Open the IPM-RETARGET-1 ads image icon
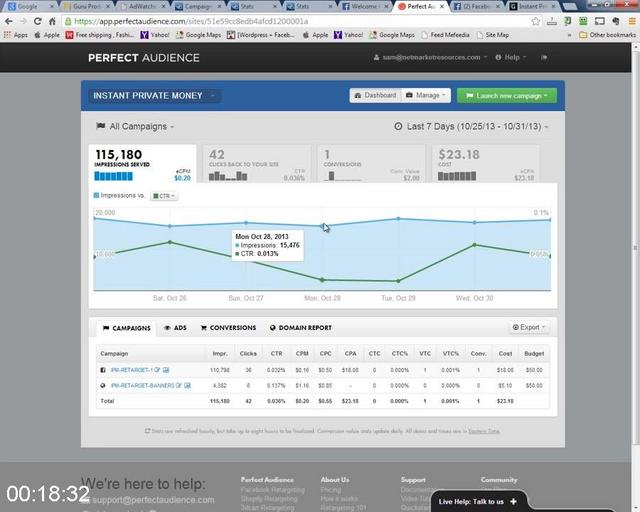 [x=166, y=370]
